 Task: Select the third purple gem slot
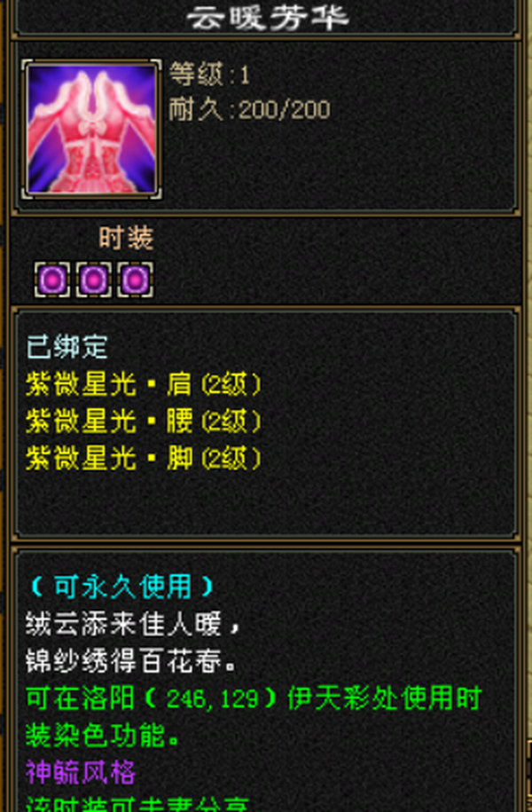[135, 280]
